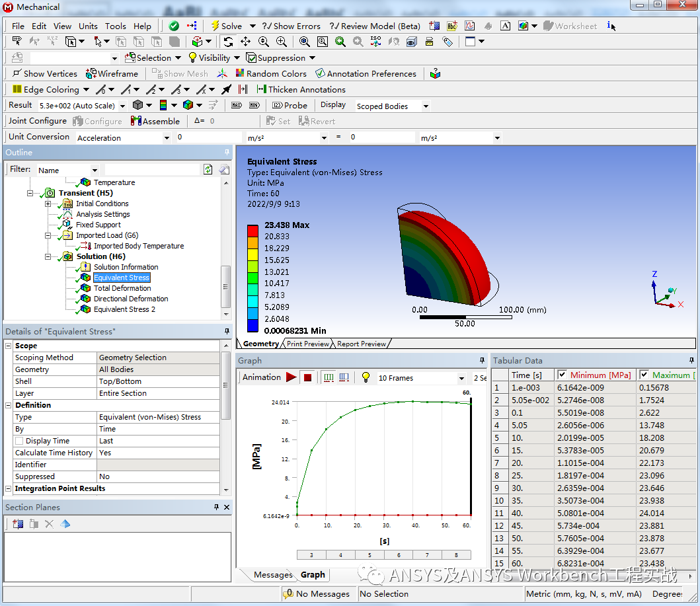Click the Probe tool

(x=290, y=105)
